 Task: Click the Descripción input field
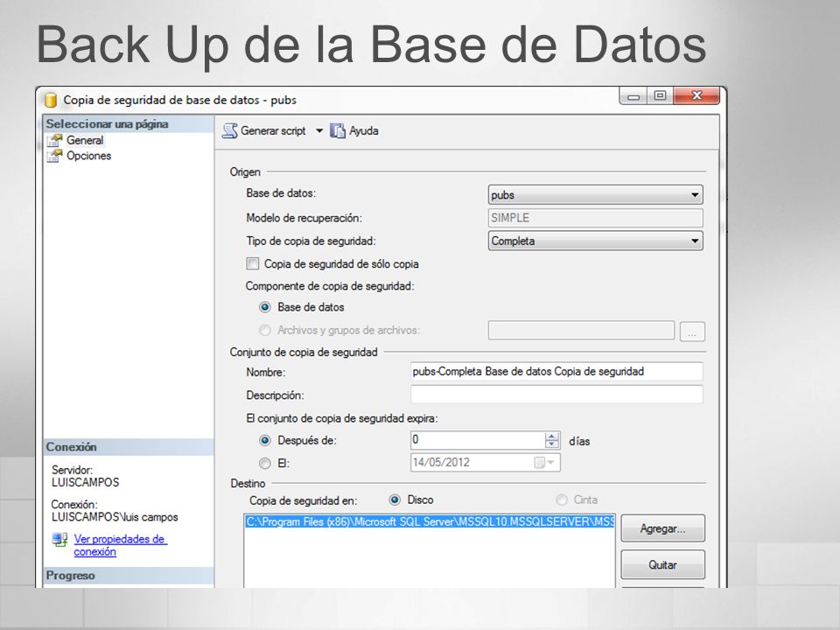(x=556, y=395)
